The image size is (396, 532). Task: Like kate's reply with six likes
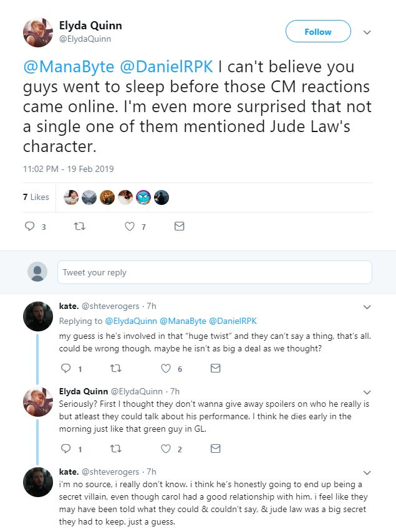click(166, 368)
